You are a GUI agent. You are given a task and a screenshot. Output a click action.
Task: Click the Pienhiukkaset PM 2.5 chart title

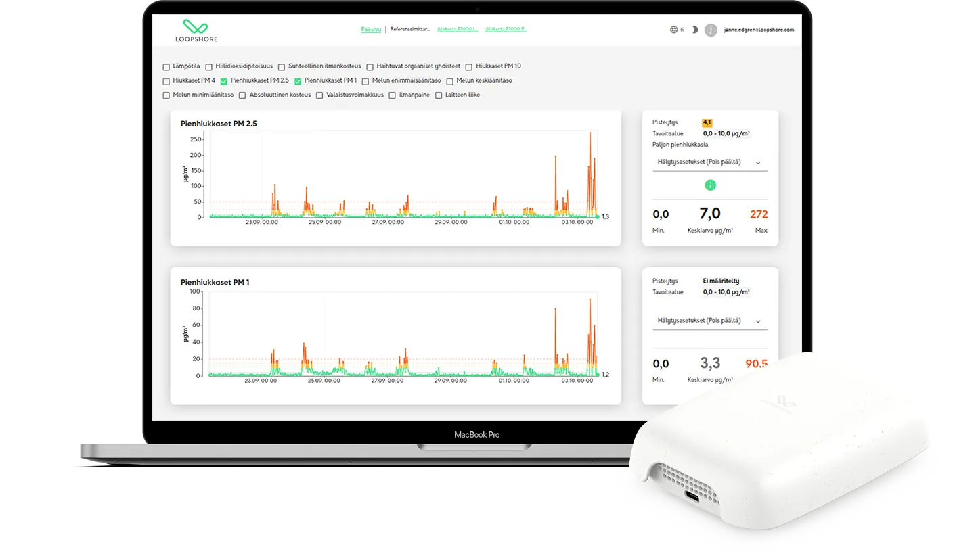(219, 124)
